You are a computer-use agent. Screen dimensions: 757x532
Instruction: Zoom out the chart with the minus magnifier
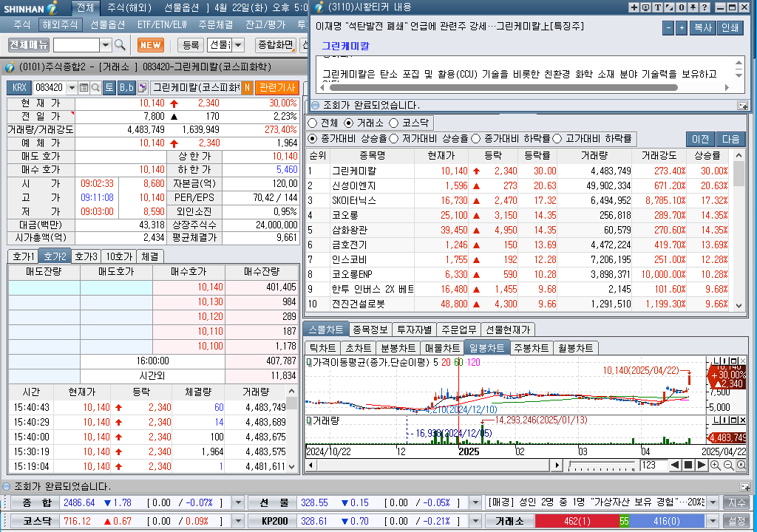pyautogui.click(x=728, y=465)
